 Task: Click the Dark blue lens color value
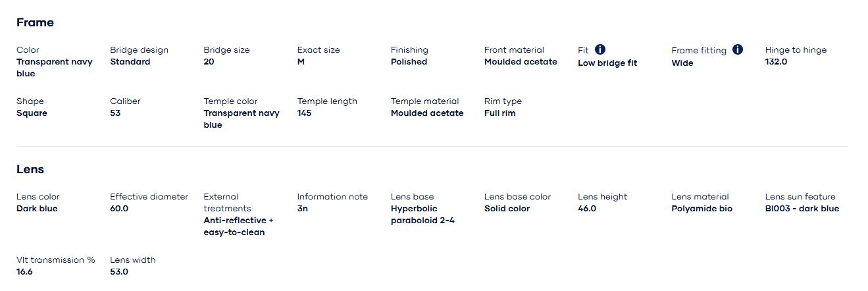(x=37, y=209)
